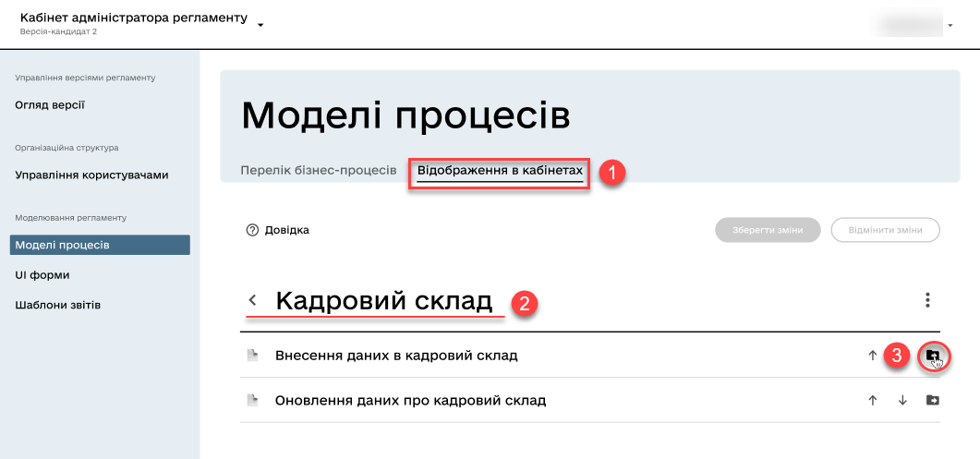Click document icon beside Оновлення даних process
980x459 pixels.
[251, 401]
